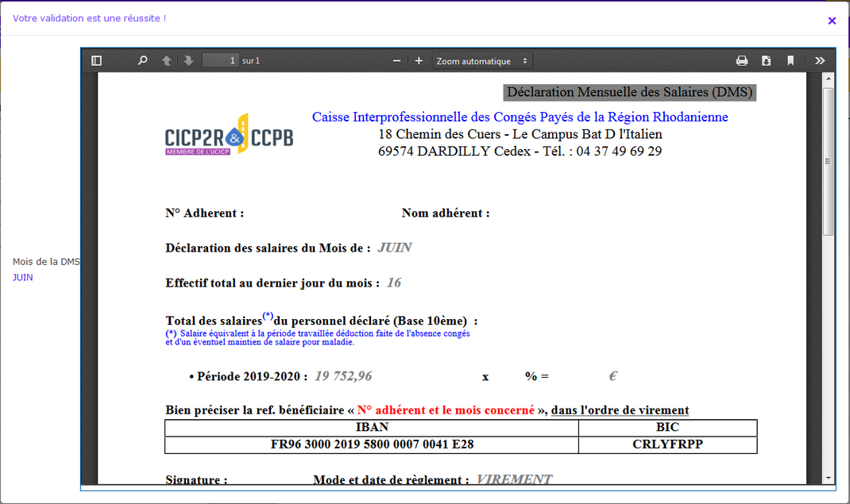
Task: Click the 'sur 1' page count label
Action: click(251, 60)
